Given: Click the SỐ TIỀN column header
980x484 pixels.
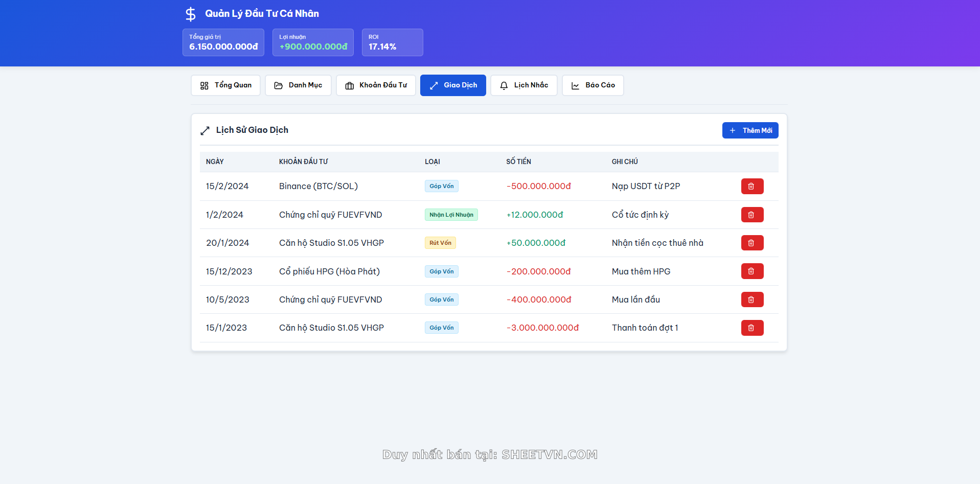Looking at the screenshot, I should pos(518,162).
